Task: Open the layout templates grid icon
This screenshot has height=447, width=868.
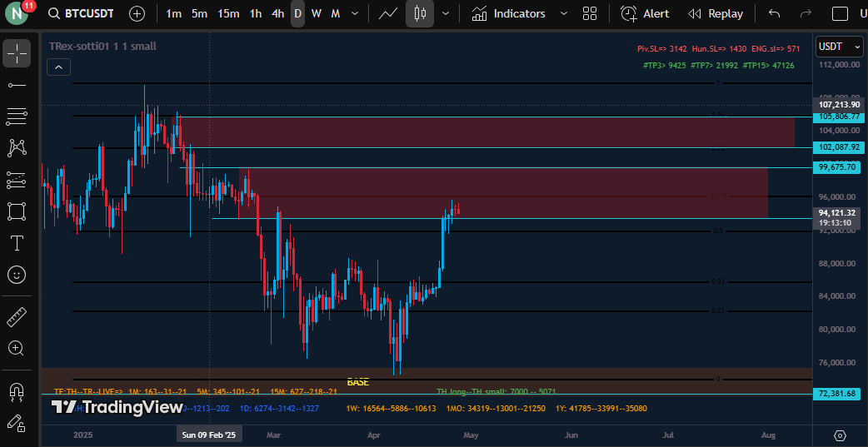Action: tap(590, 14)
